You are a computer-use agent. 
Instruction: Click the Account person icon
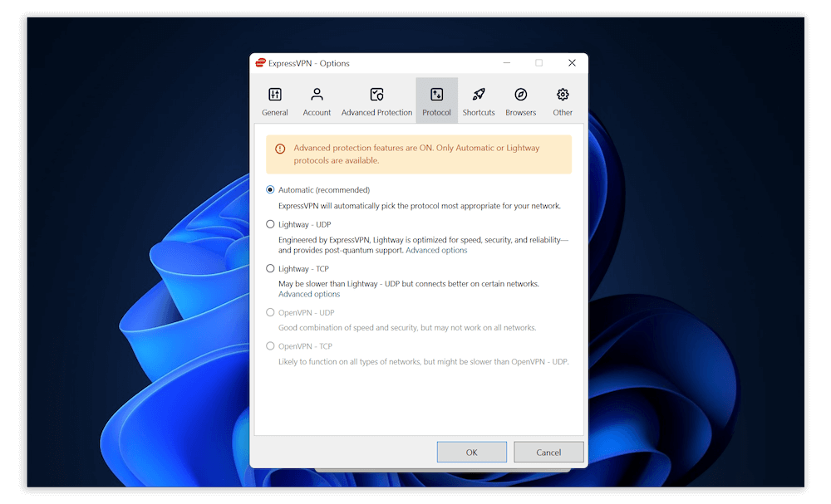click(x=317, y=94)
